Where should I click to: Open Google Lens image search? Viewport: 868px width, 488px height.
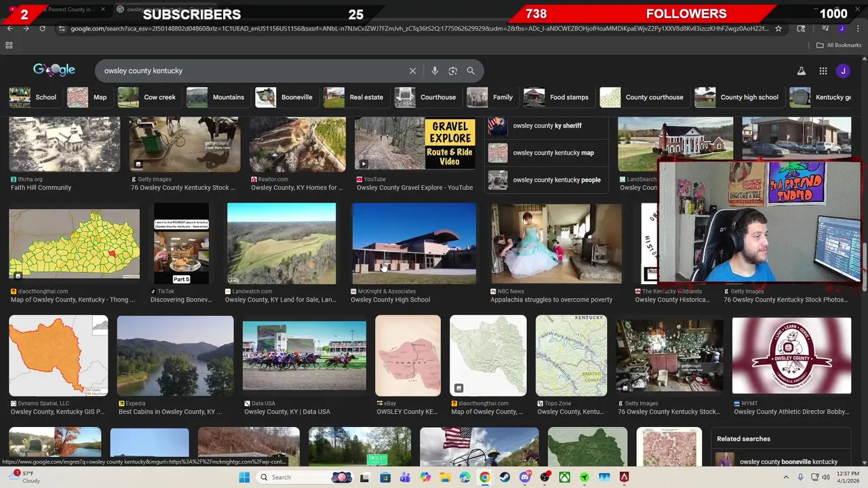tap(453, 70)
